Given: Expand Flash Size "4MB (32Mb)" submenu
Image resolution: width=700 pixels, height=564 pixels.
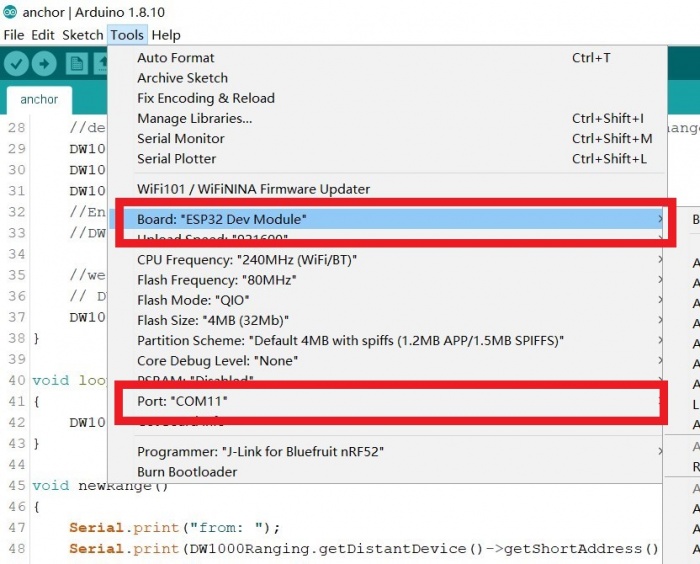Looking at the screenshot, I should pyautogui.click(x=388, y=320).
